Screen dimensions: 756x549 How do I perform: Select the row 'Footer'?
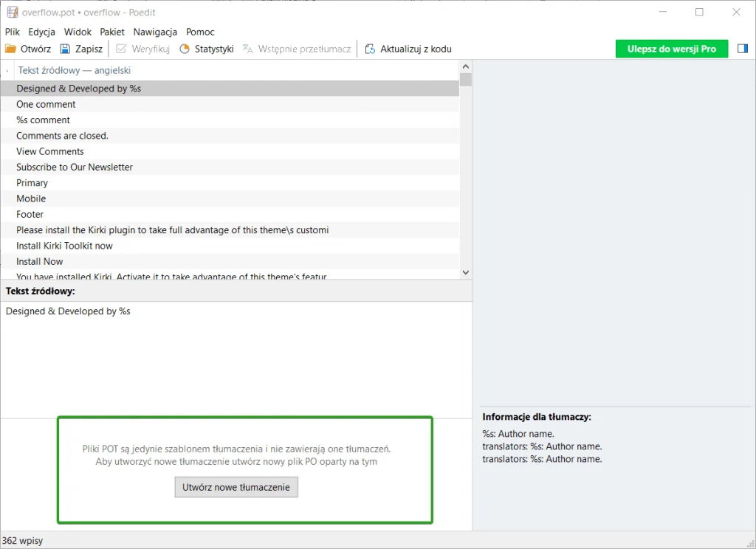(230, 214)
